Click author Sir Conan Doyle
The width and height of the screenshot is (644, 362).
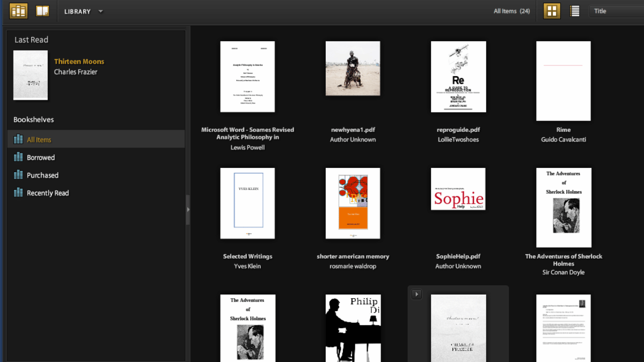point(563,272)
